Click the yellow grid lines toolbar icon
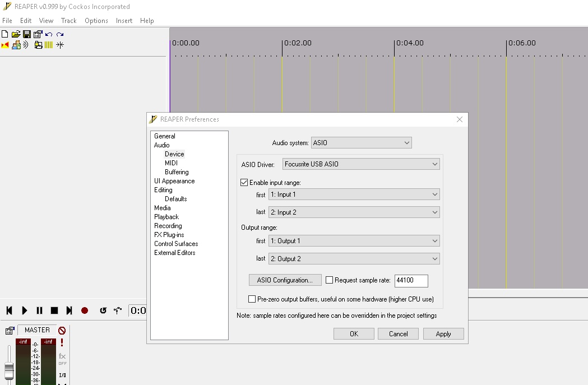The height and width of the screenshot is (385, 588). pyautogui.click(x=49, y=45)
